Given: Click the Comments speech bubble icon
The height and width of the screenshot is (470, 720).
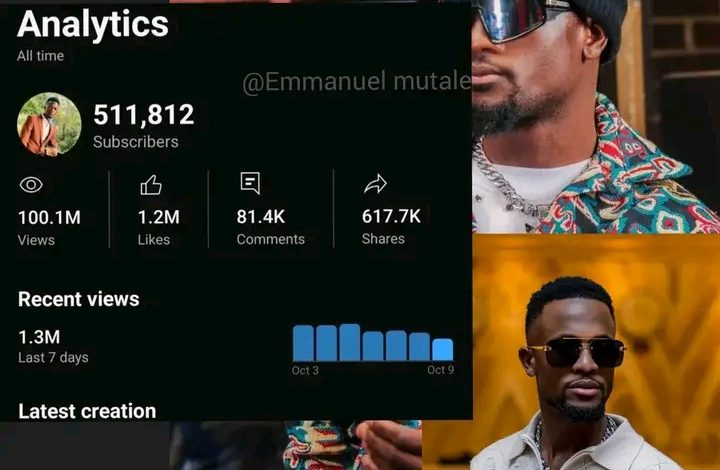Looking at the screenshot, I should [x=250, y=183].
